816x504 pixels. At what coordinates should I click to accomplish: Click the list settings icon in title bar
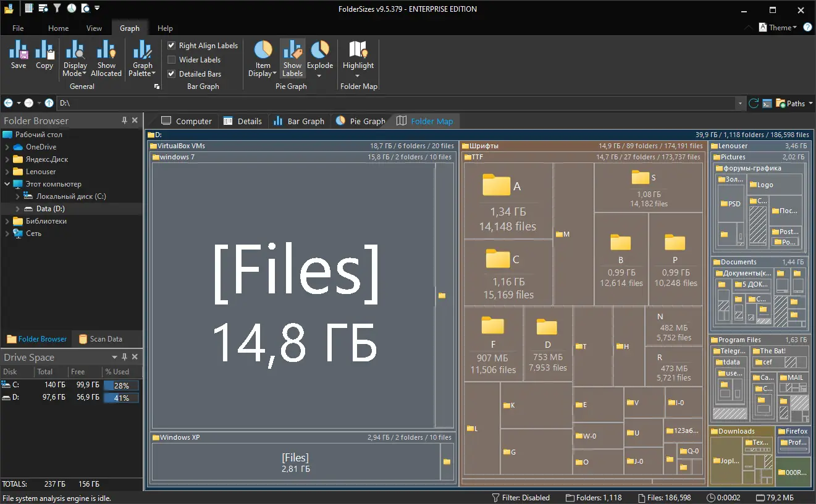[x=43, y=9]
